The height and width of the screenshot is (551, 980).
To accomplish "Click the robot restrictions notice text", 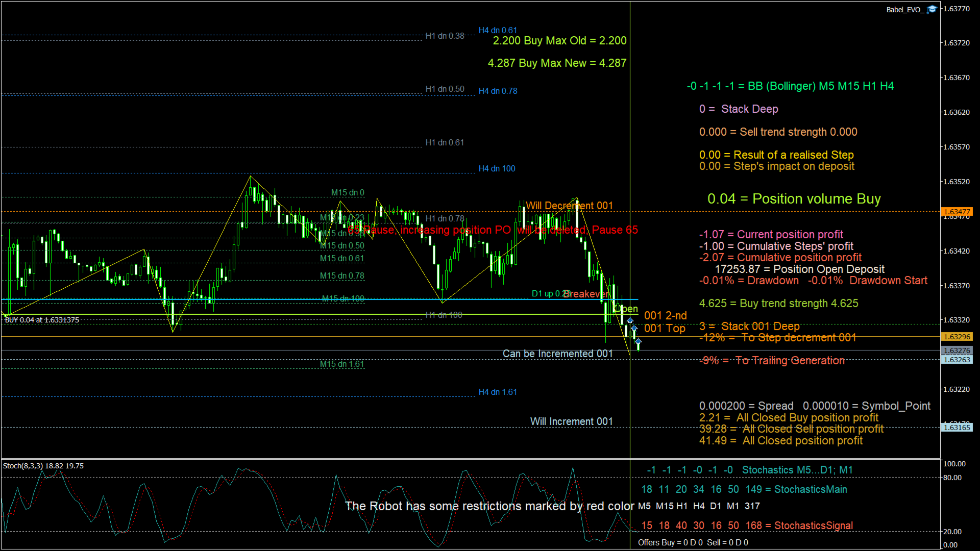I will (489, 506).
